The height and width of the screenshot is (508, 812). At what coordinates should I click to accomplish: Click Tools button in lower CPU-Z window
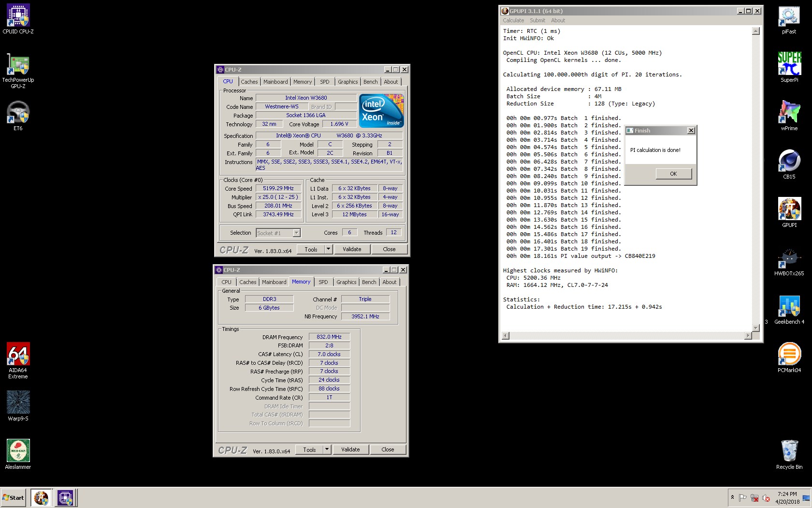click(x=309, y=449)
